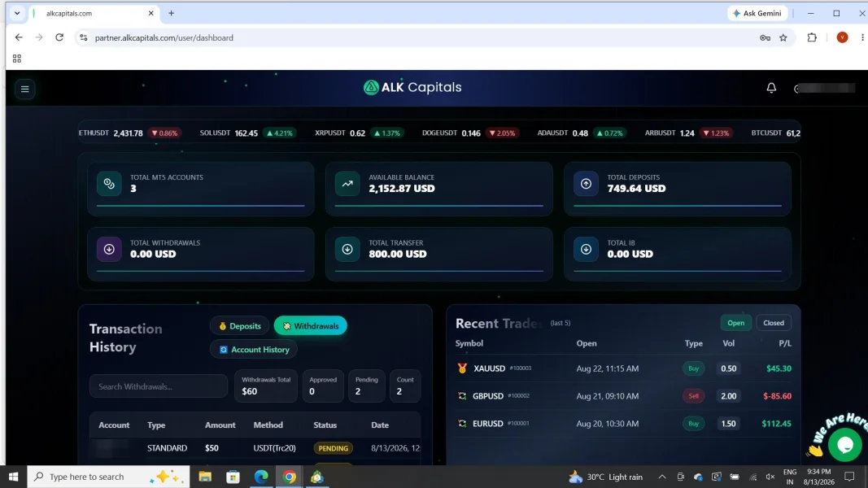This screenshot has height=488, width=868.
Task: Click the Available Balance trend icon
Action: (x=347, y=184)
